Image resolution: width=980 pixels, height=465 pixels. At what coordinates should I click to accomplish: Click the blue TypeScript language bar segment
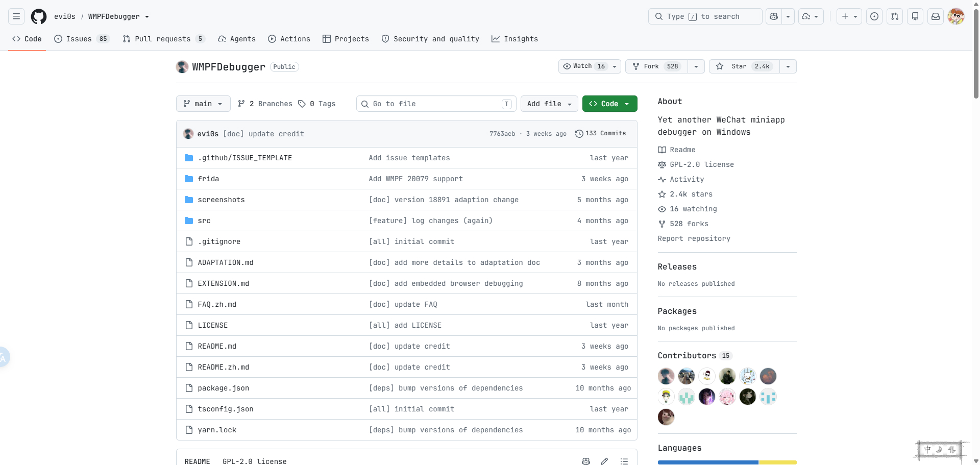pos(708,462)
